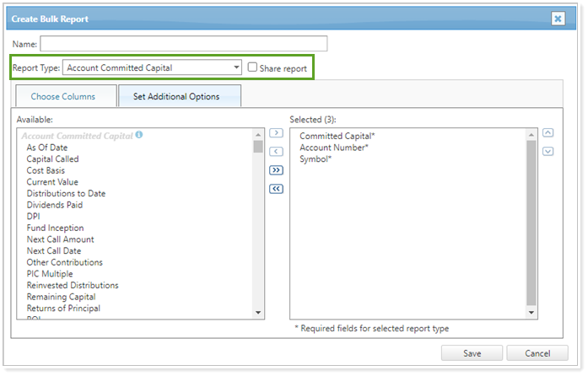588x376 pixels.
Task: Click the move left single arrow button
Action: tap(276, 152)
